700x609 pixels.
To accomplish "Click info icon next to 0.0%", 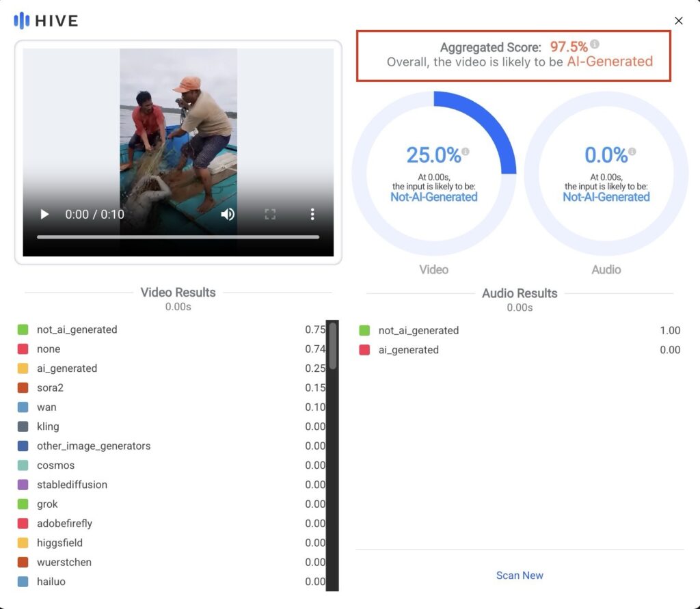I will 632,151.
